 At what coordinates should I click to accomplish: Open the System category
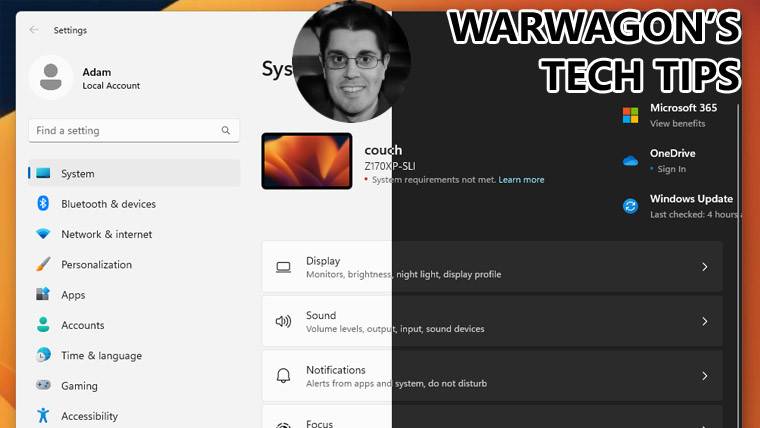tap(134, 173)
